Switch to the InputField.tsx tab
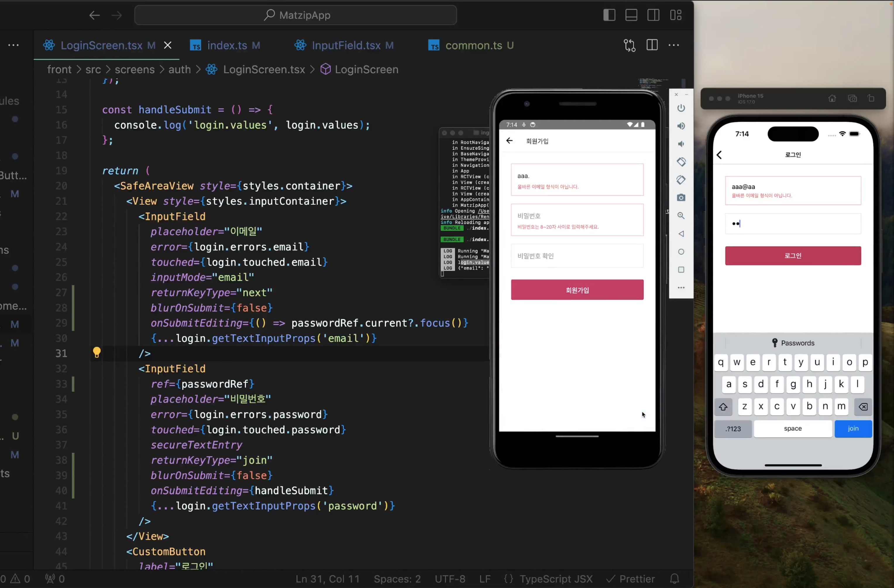The width and height of the screenshot is (894, 588). coord(346,45)
